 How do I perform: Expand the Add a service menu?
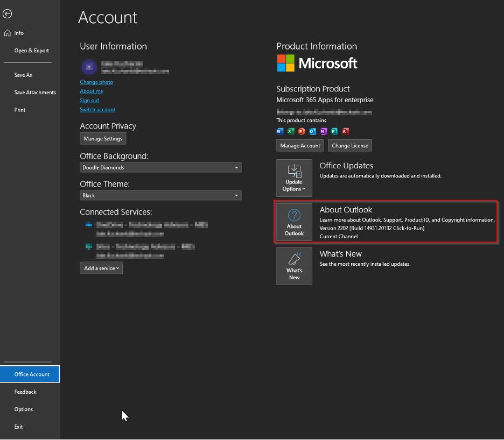[101, 268]
